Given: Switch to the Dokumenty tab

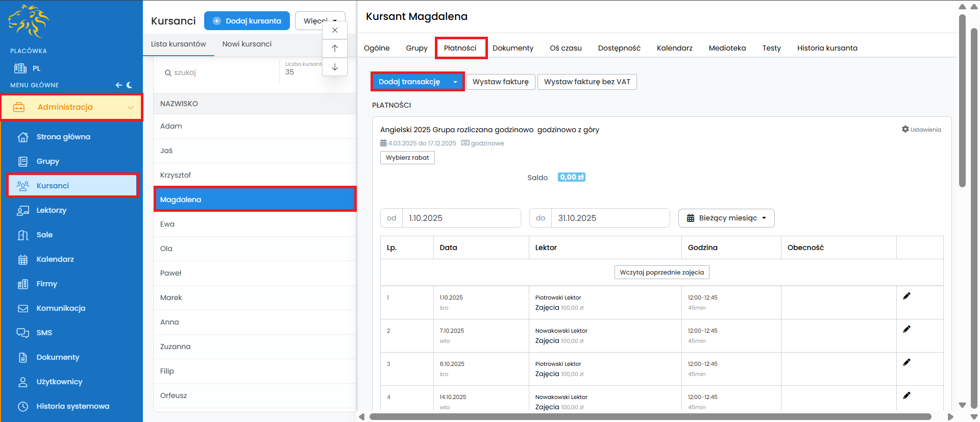Looking at the screenshot, I should point(512,48).
